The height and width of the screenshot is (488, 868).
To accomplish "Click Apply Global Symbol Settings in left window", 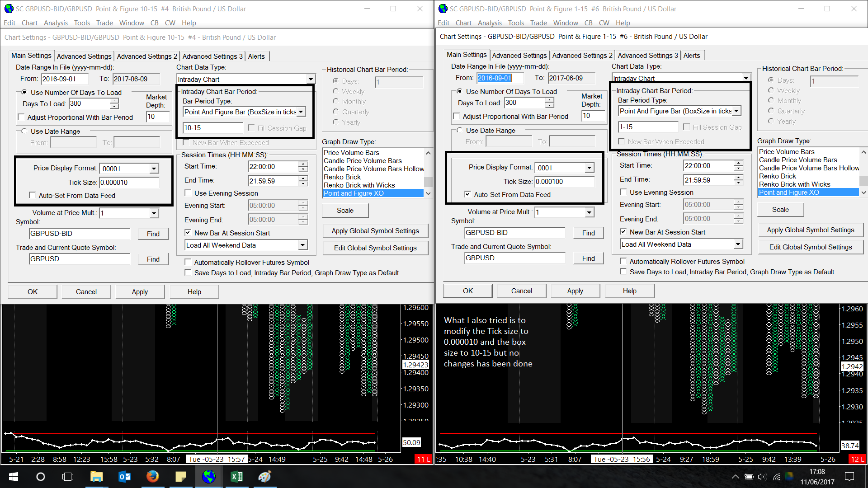I will (x=375, y=231).
